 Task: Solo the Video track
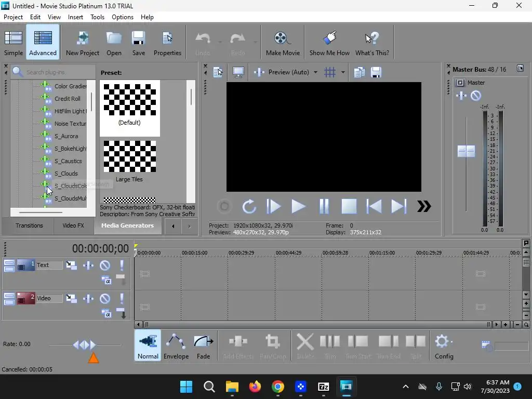(122, 299)
